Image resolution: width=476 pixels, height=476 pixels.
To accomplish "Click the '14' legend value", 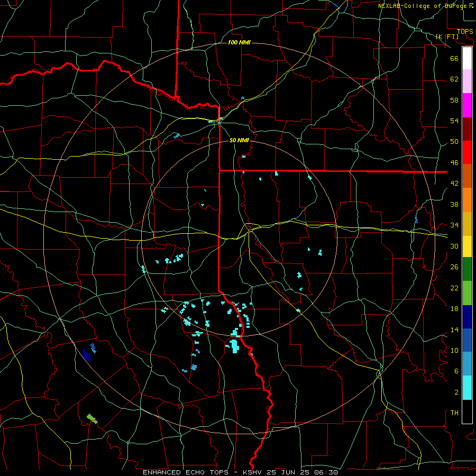I will pos(454,329).
